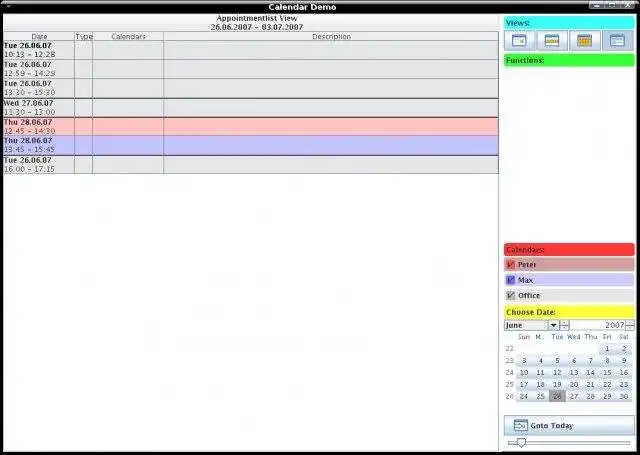Pick June 28 in the mini calendar

pyautogui.click(x=590, y=396)
